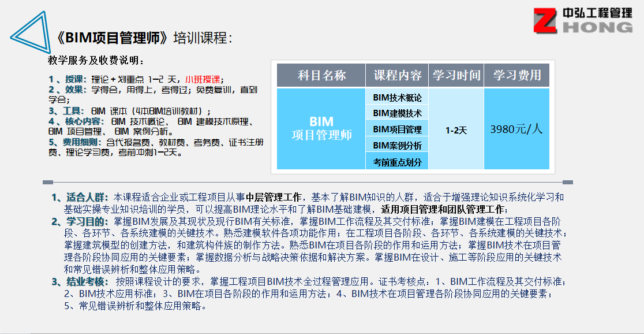Select the 科目名称 table header
Image resolution: width=644 pixels, height=334 pixels.
pyautogui.click(x=321, y=75)
